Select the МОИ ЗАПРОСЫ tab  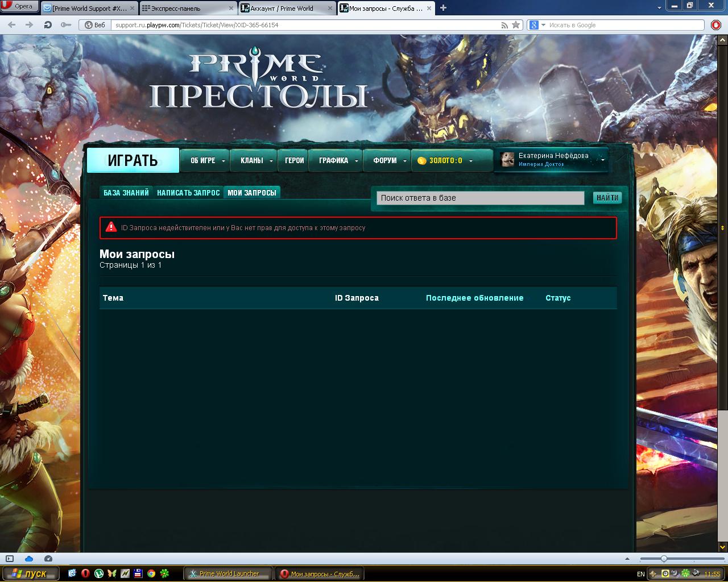(x=252, y=193)
